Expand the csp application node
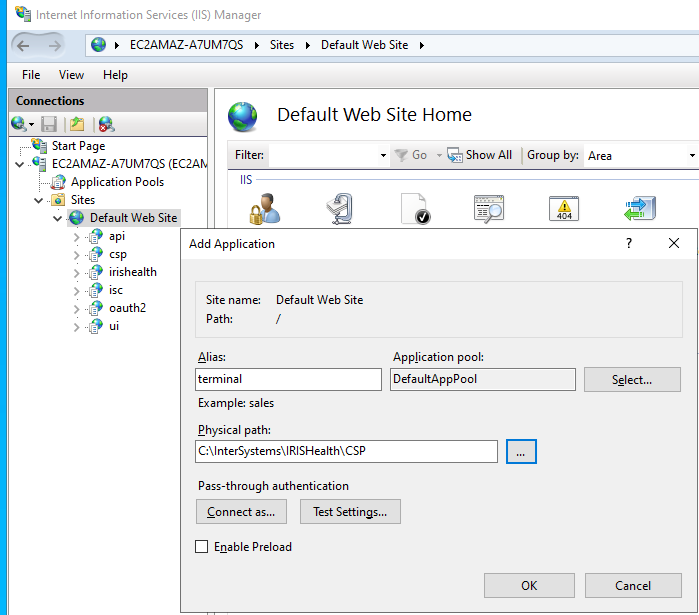Viewport: 699px width, 615px height. click(77, 254)
